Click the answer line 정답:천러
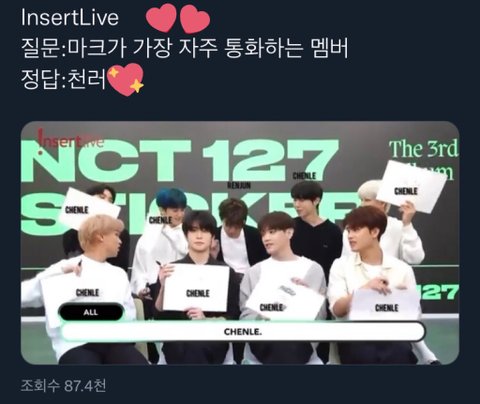480x404 pixels. [63, 79]
